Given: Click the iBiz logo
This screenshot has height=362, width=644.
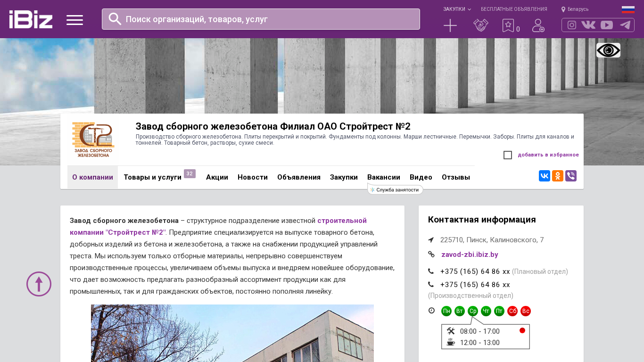Looking at the screenshot, I should tap(31, 19).
